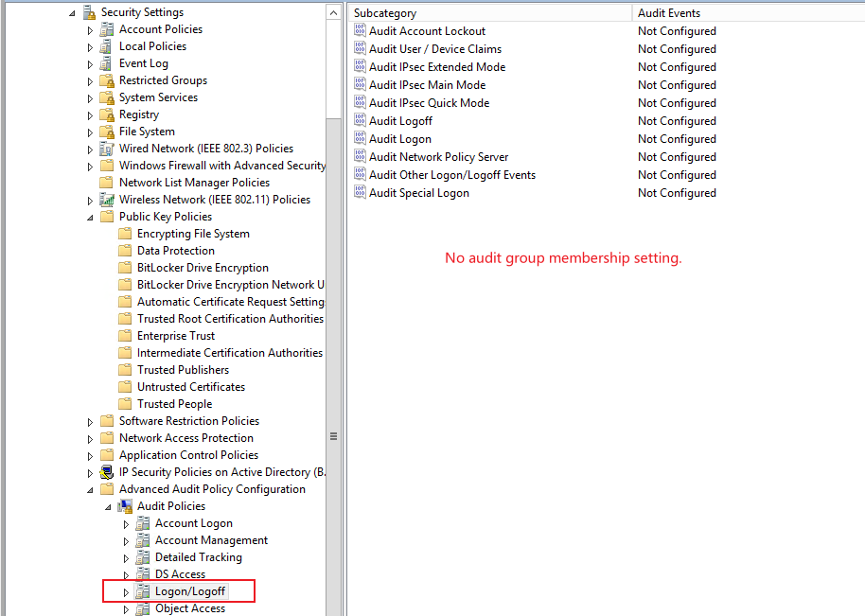
Task: Sort by the Subcategory column header
Action: click(490, 13)
